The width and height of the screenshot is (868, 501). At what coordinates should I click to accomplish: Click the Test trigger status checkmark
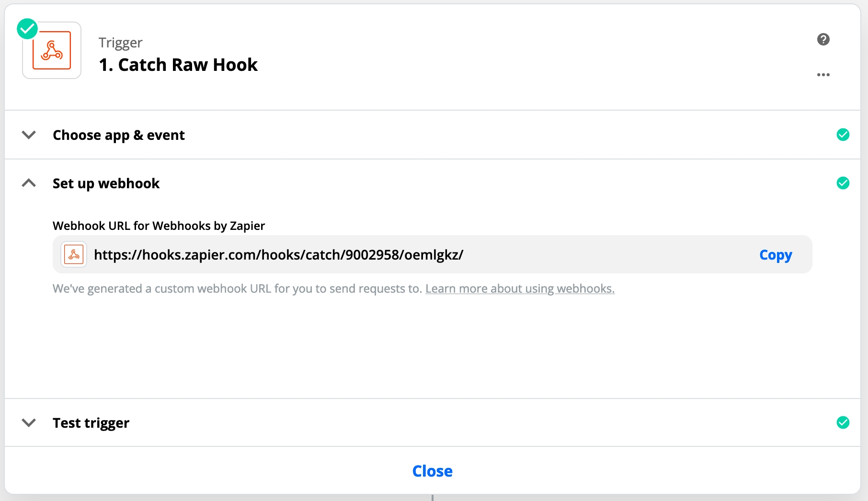point(843,422)
